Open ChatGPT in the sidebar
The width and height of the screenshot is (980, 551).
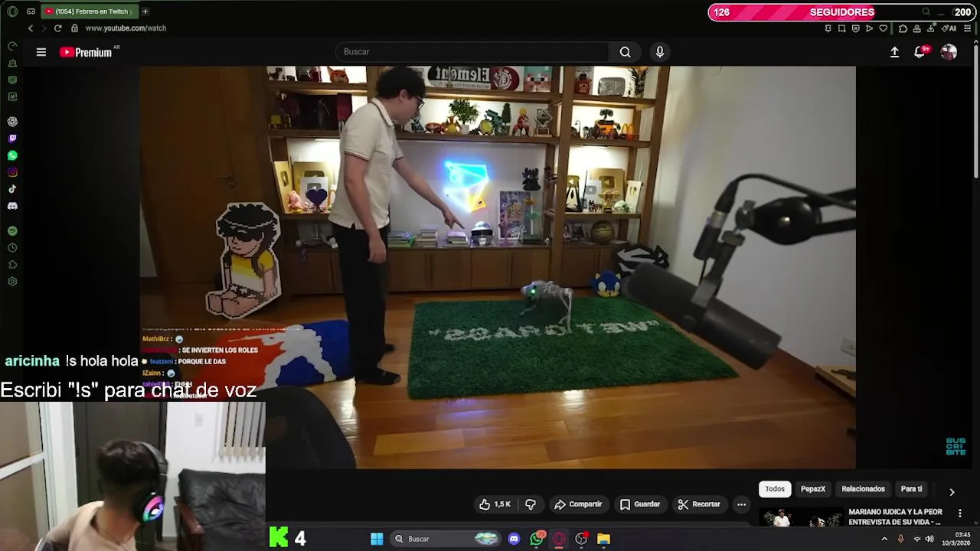point(12,122)
